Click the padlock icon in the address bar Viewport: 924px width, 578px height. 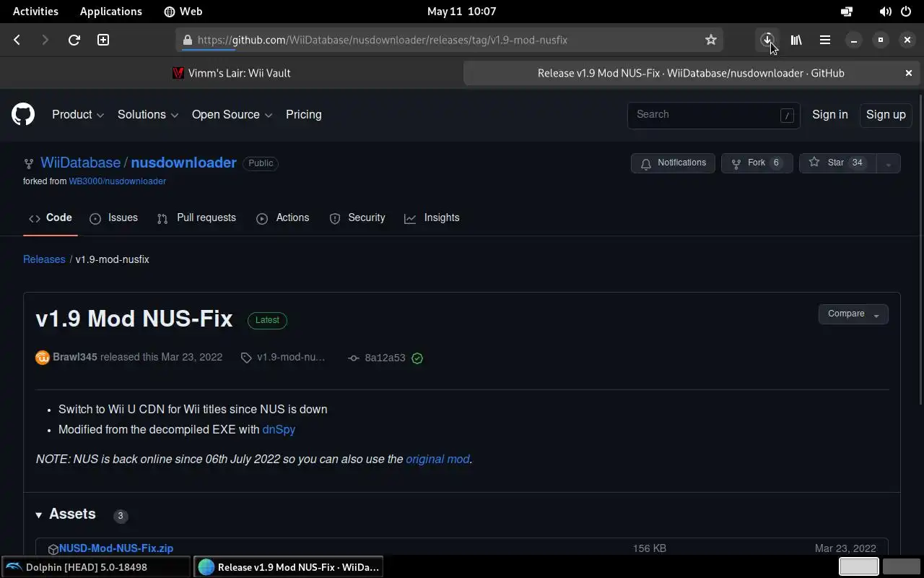(188, 40)
